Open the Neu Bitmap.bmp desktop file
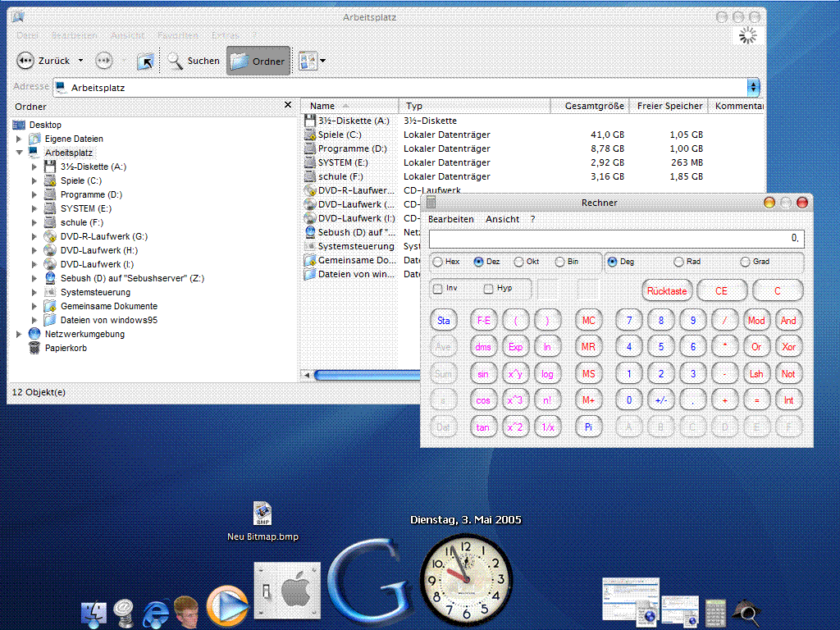This screenshot has width=840, height=630. pyautogui.click(x=262, y=514)
